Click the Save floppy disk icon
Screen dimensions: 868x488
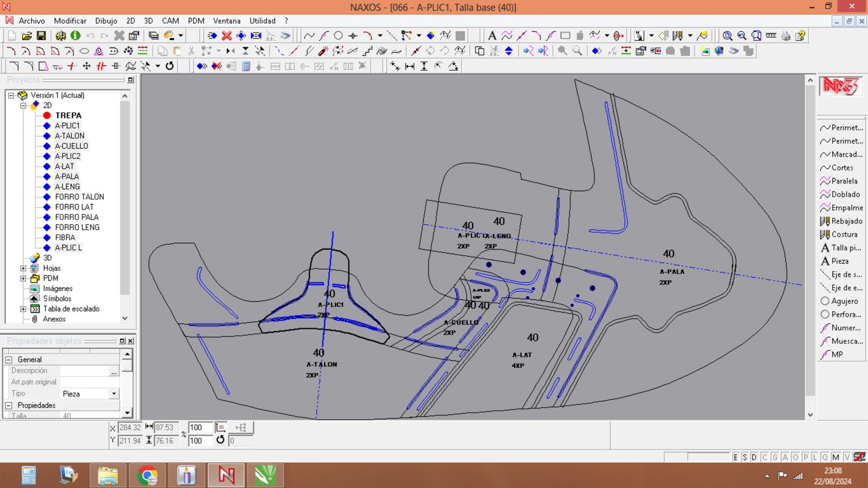[41, 36]
